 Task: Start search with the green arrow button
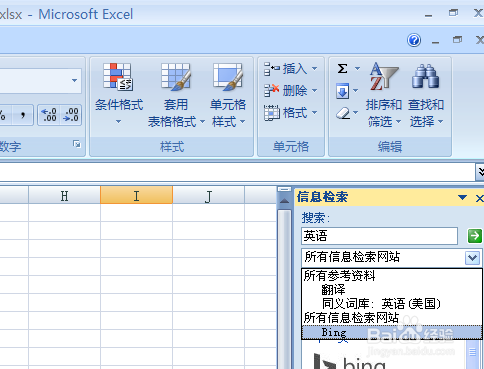pyautogui.click(x=475, y=236)
